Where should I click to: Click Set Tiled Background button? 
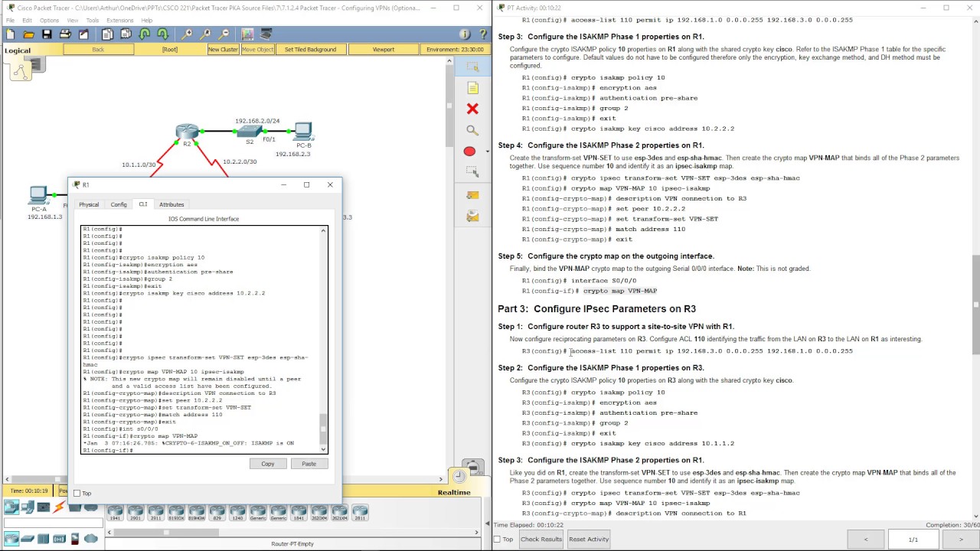coord(310,49)
